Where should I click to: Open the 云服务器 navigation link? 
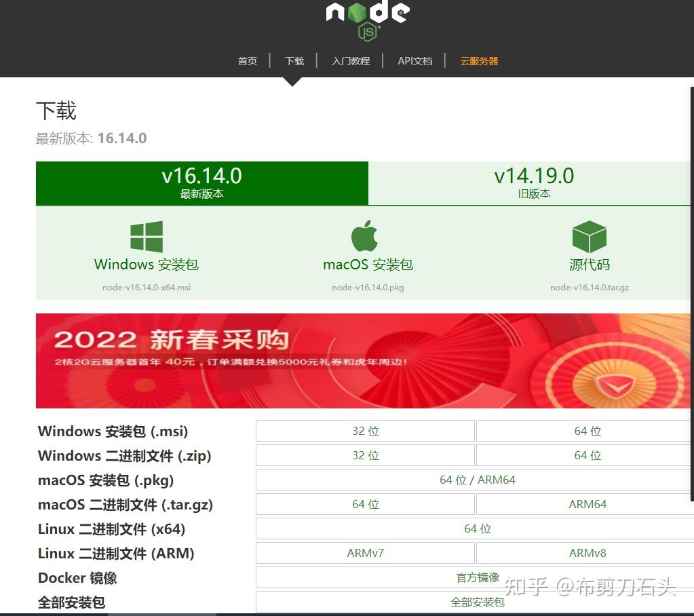click(x=479, y=60)
